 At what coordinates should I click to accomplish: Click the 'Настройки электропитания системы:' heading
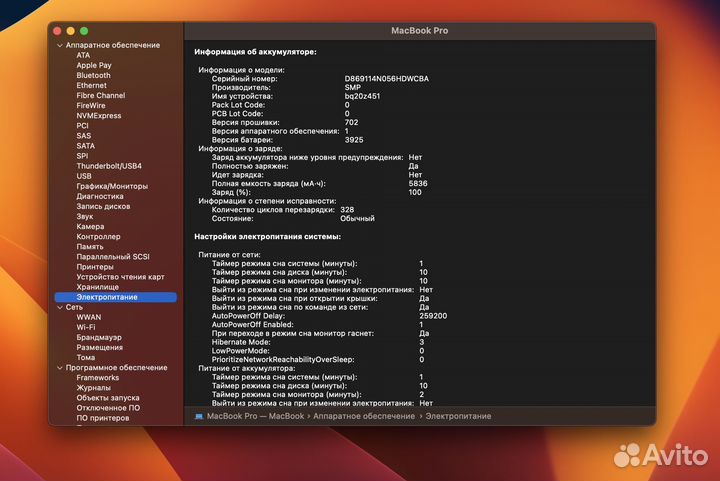tap(267, 237)
